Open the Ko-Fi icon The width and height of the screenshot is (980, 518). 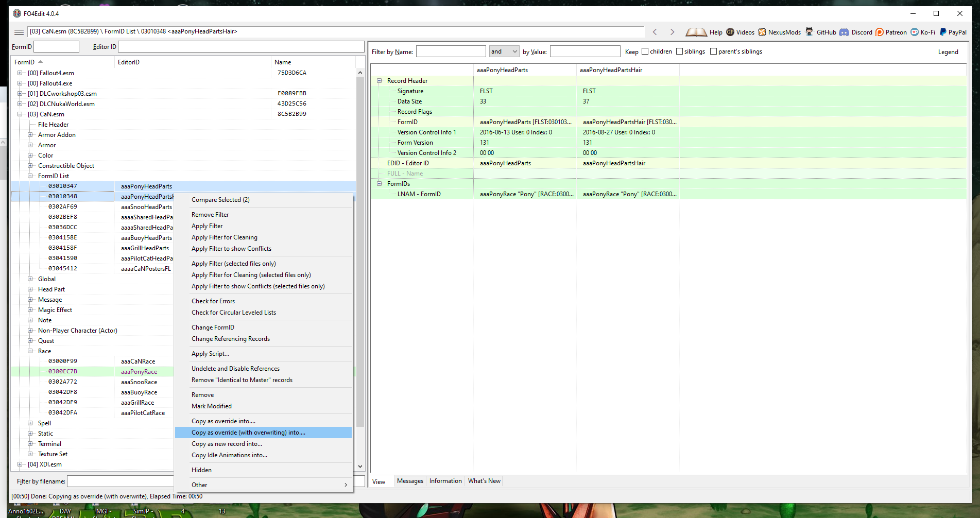[x=915, y=32]
